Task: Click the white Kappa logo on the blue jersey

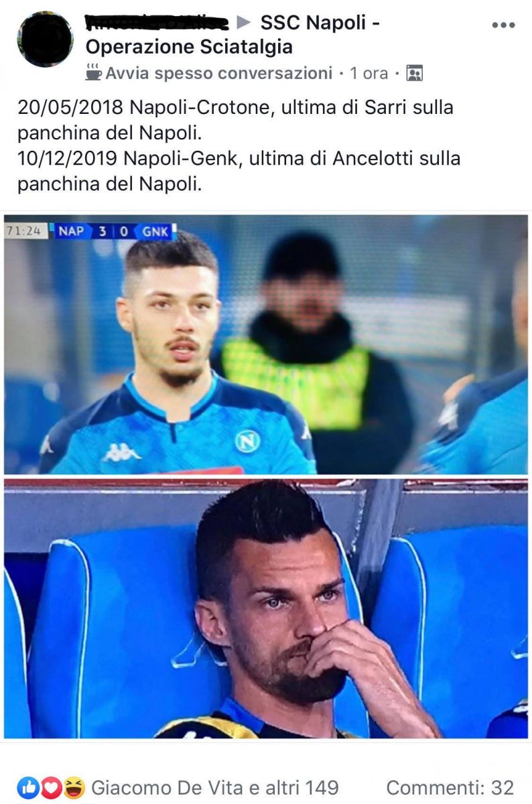Action: coord(121,453)
